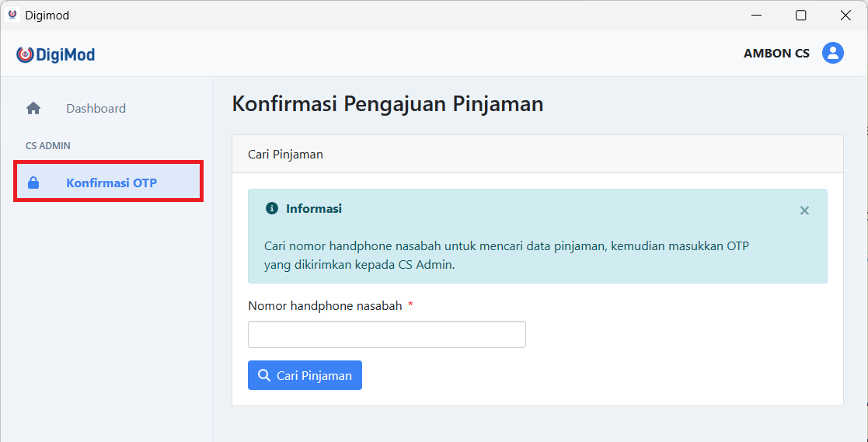Click the AMBON CS username
Viewport: 868px width, 442px height.
(776, 54)
